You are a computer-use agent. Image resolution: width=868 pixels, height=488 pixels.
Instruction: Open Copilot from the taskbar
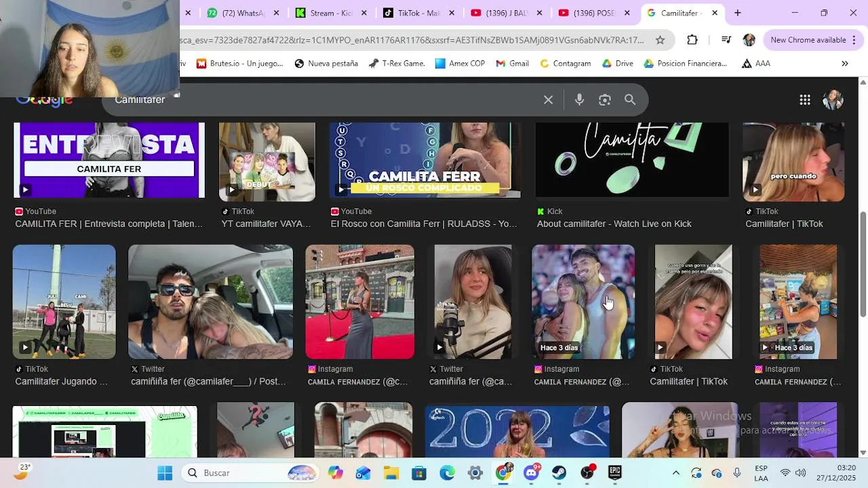click(336, 473)
